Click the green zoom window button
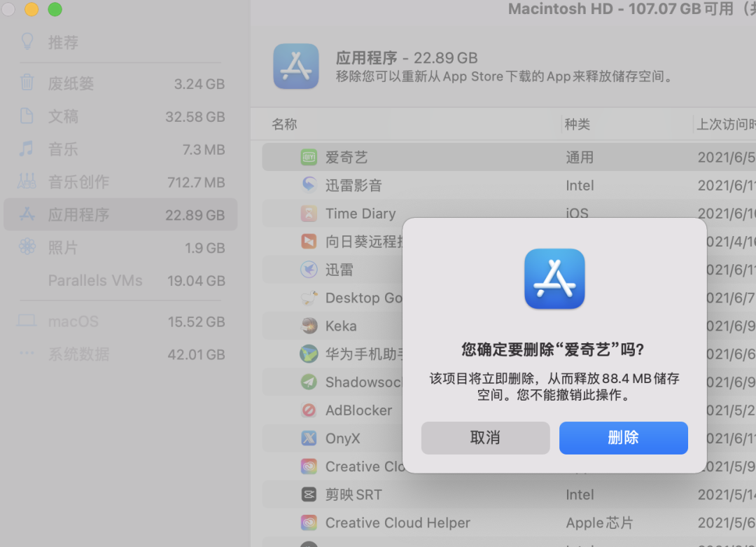 [55, 9]
